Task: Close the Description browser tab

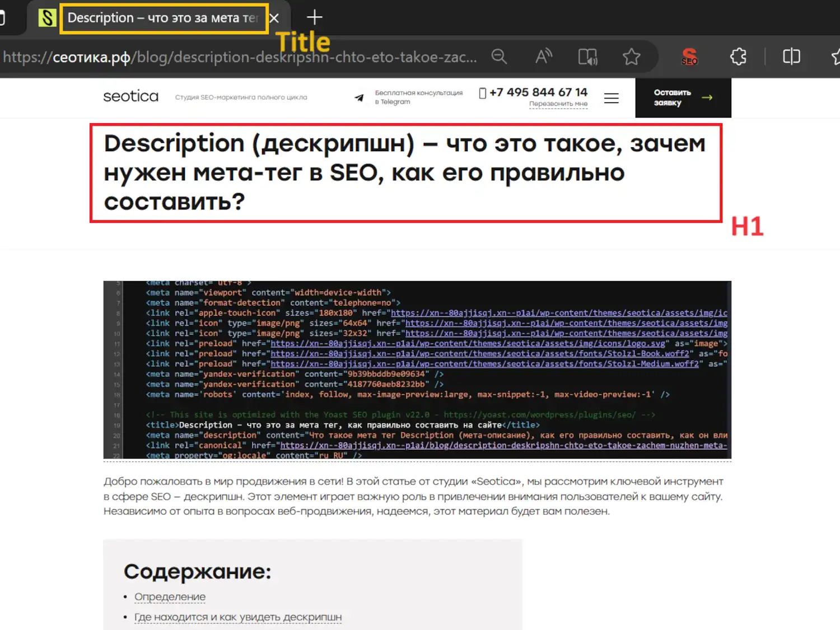Action: (x=274, y=18)
